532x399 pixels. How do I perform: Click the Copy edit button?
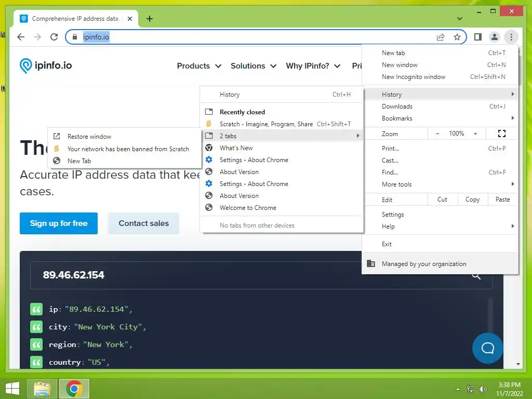pos(473,199)
